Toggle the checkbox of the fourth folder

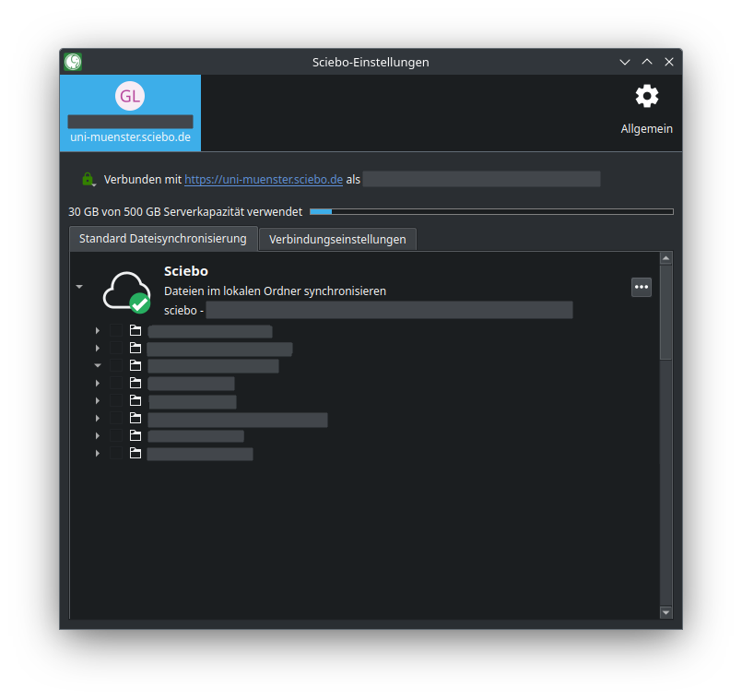(116, 384)
